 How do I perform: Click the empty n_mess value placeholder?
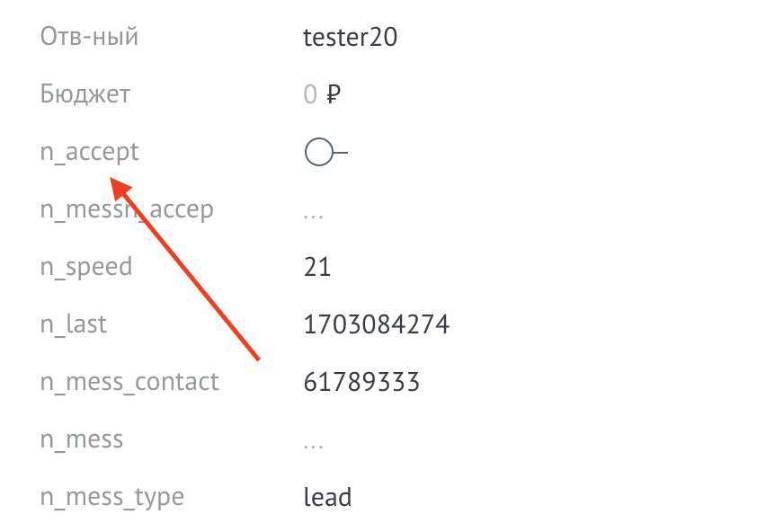[314, 441]
